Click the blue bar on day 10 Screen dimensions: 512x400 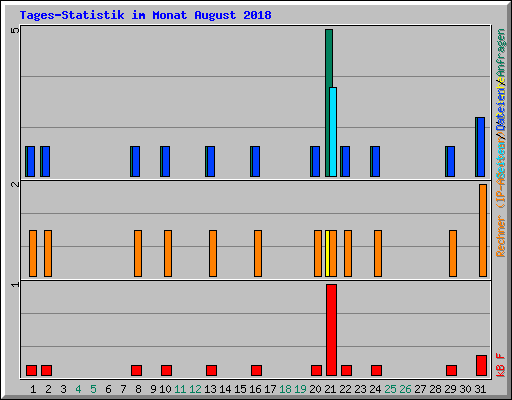pyautogui.click(x=166, y=161)
